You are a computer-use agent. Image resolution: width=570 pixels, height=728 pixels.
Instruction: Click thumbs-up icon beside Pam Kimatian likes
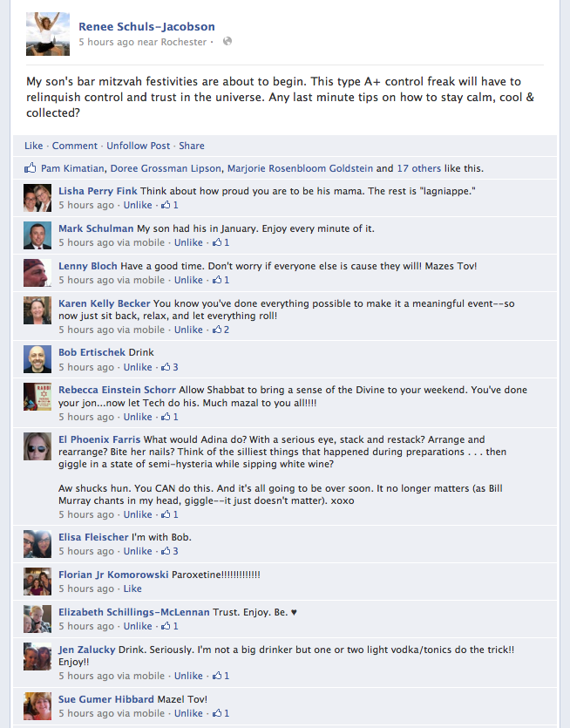[x=31, y=167]
